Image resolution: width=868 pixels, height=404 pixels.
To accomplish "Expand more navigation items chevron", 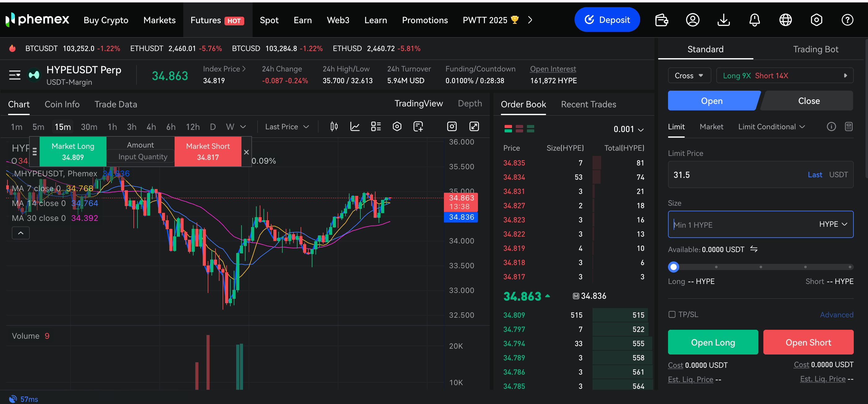I will (530, 20).
